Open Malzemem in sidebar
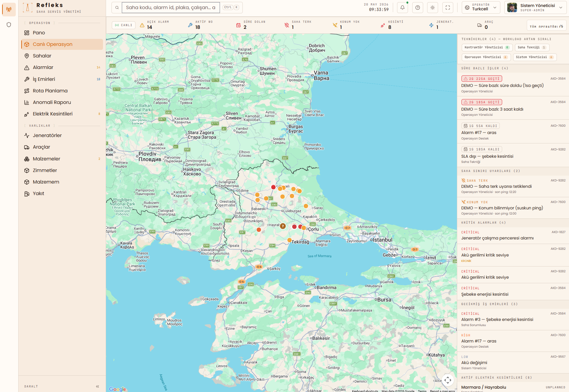The image size is (569, 392). click(x=62, y=182)
